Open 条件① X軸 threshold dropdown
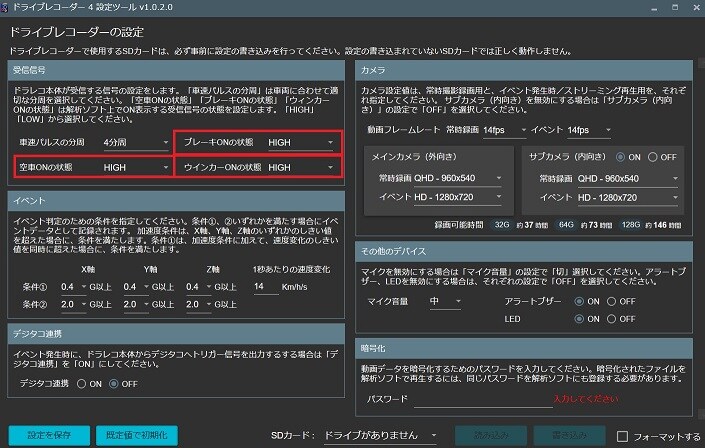Image resolution: width=705 pixels, height=448 pixels. [x=73, y=287]
